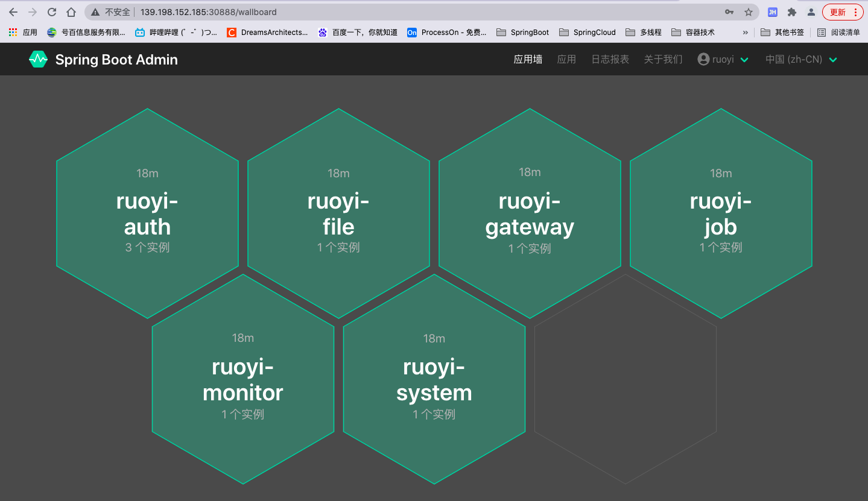Image resolution: width=868 pixels, height=501 pixels.
Task: Expand the bookmarks overflow chevron
Action: tap(745, 32)
